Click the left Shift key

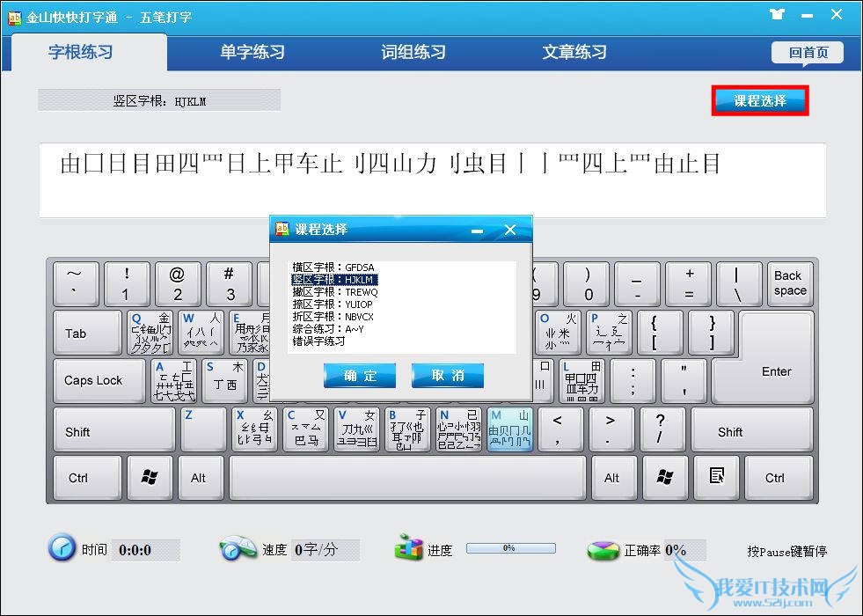click(114, 429)
